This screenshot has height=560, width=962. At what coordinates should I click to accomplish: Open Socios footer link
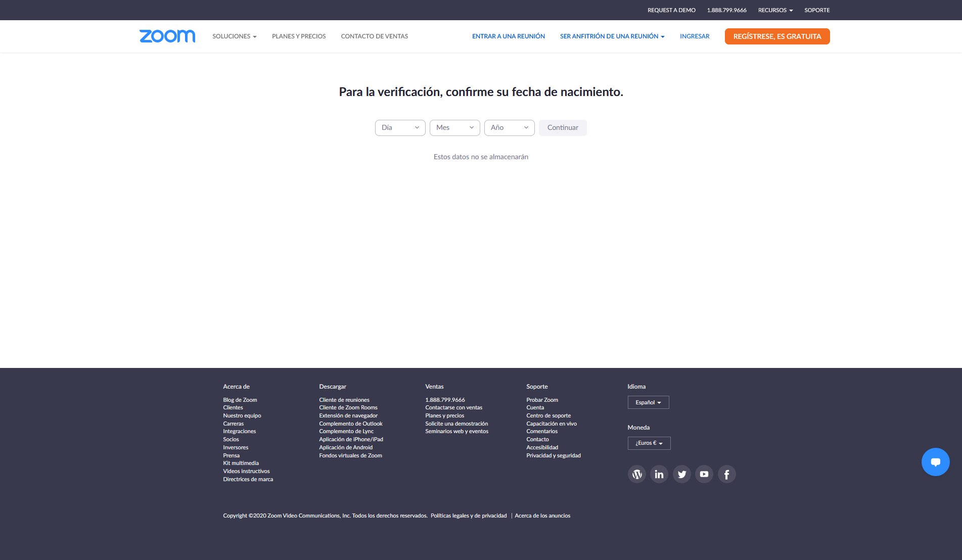coord(231,439)
